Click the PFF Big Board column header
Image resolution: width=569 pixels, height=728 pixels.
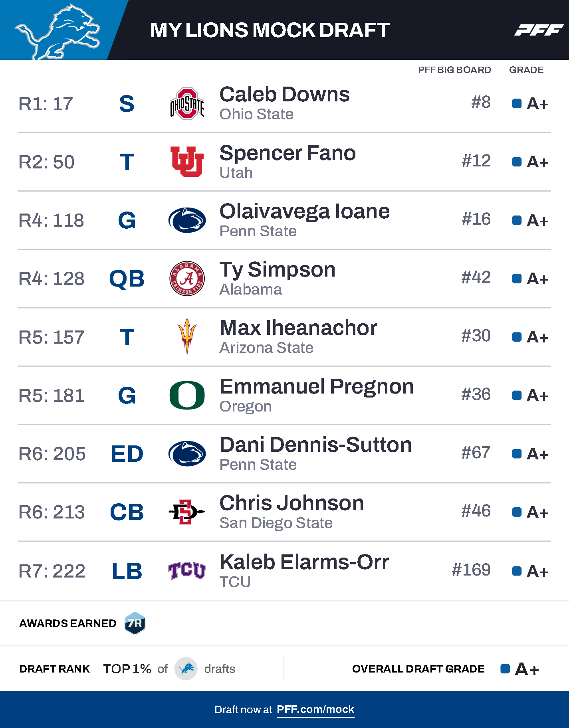pyautogui.click(x=454, y=70)
